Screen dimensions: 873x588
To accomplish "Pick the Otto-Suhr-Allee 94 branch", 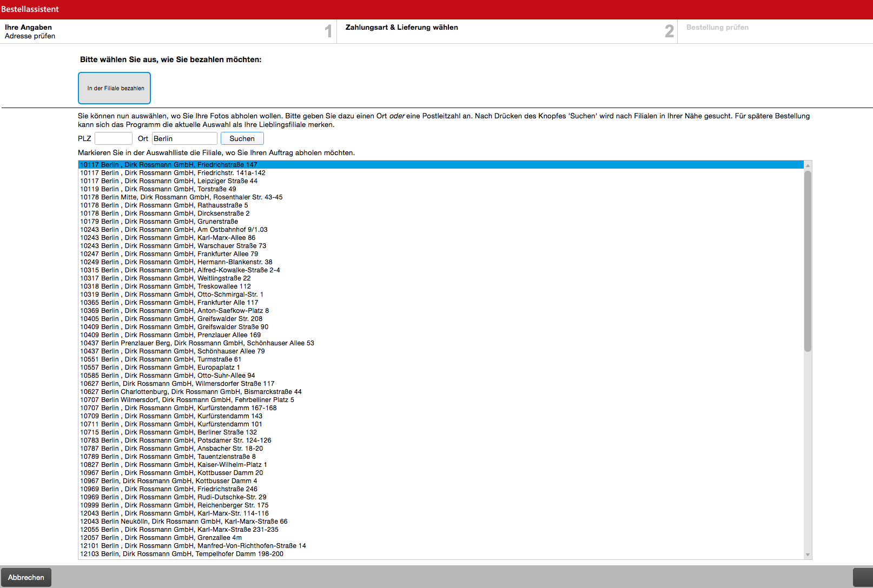I will (441, 376).
